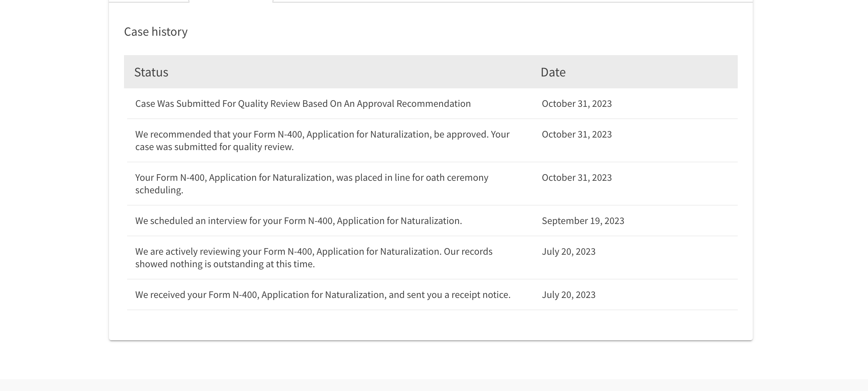Click the Case history heading
The image size is (868, 391).
[156, 32]
